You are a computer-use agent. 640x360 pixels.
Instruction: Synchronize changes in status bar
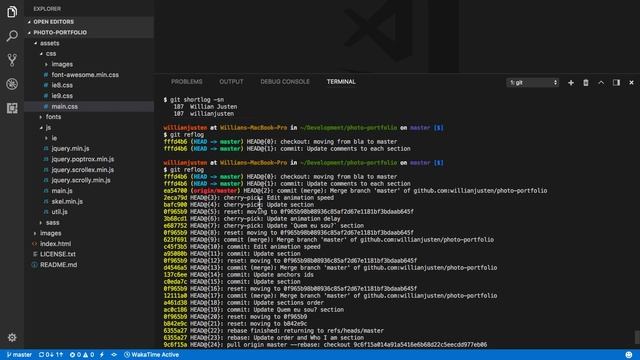tap(51, 355)
